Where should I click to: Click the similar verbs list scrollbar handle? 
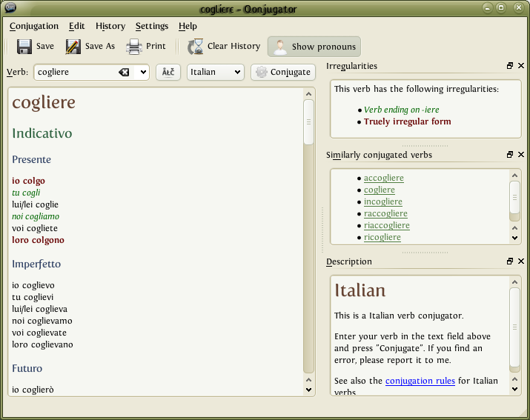tap(514, 197)
